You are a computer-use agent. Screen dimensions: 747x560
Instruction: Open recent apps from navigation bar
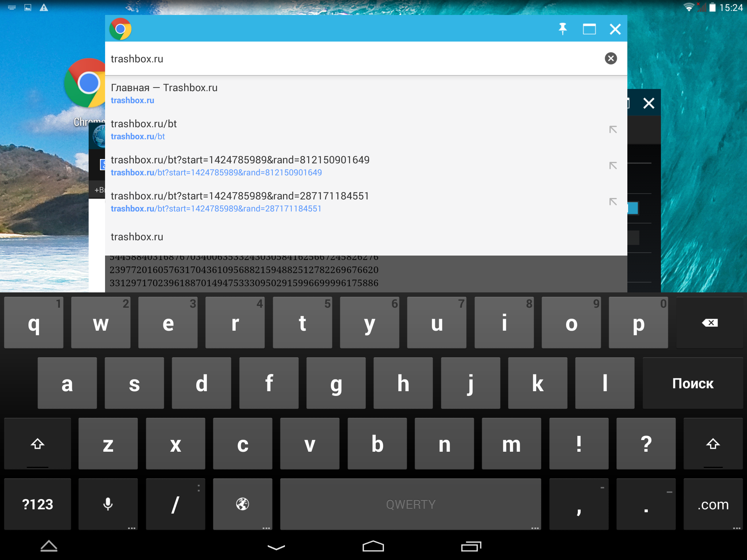click(x=471, y=546)
